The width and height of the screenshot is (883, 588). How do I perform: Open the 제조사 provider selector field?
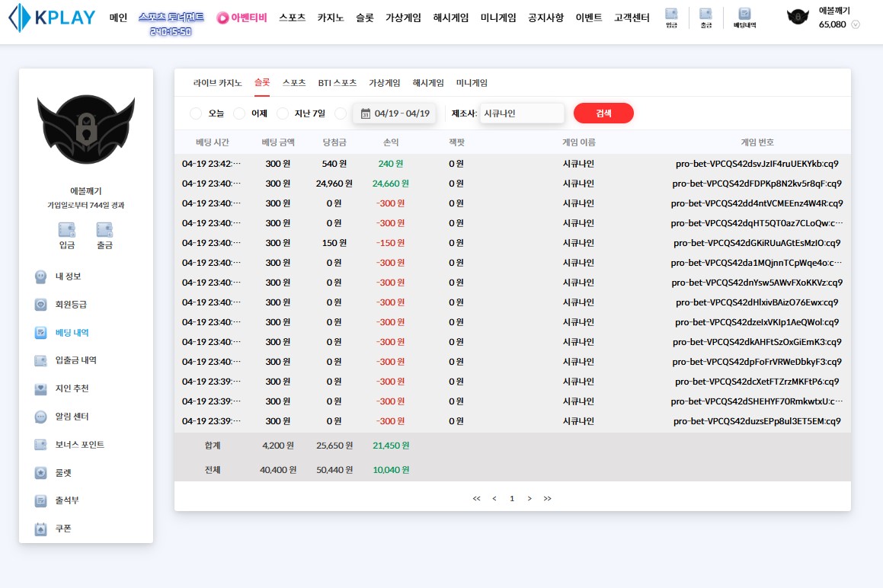tap(522, 113)
